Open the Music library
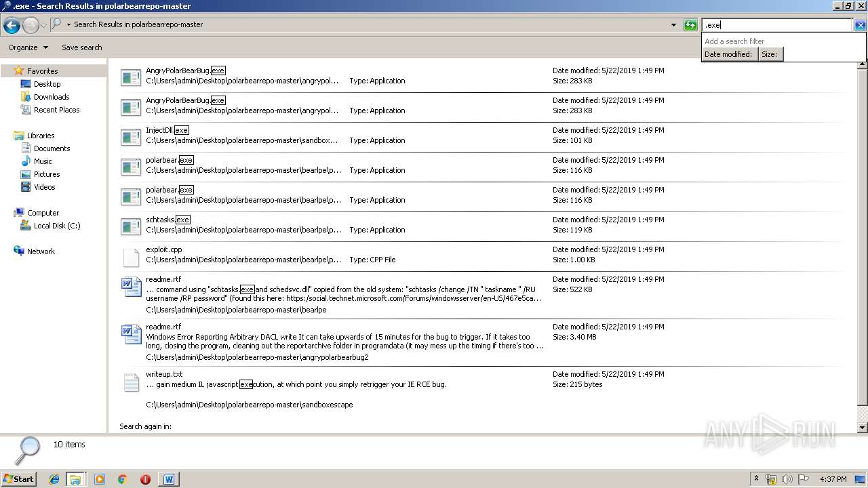Viewport: 868px width, 488px height. point(43,161)
